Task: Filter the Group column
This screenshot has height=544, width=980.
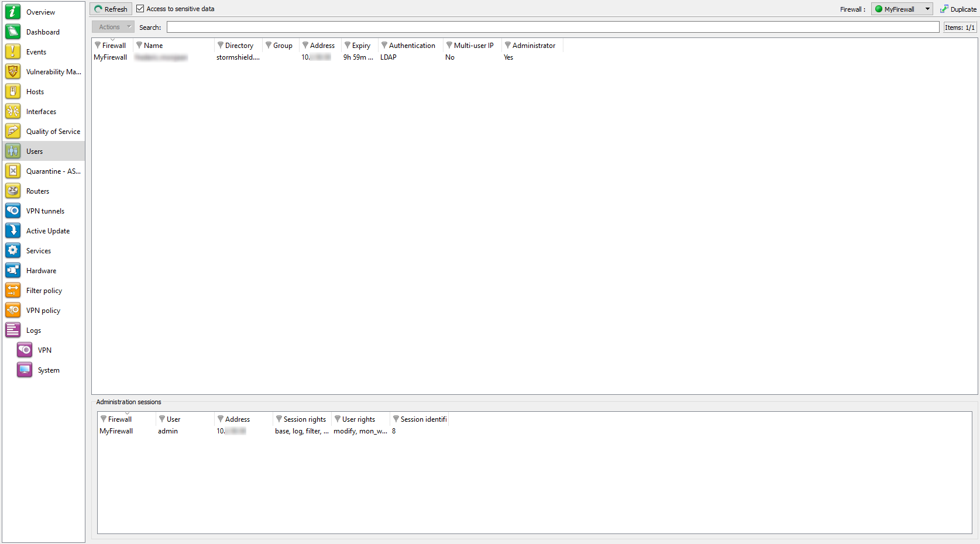Action: click(x=269, y=45)
